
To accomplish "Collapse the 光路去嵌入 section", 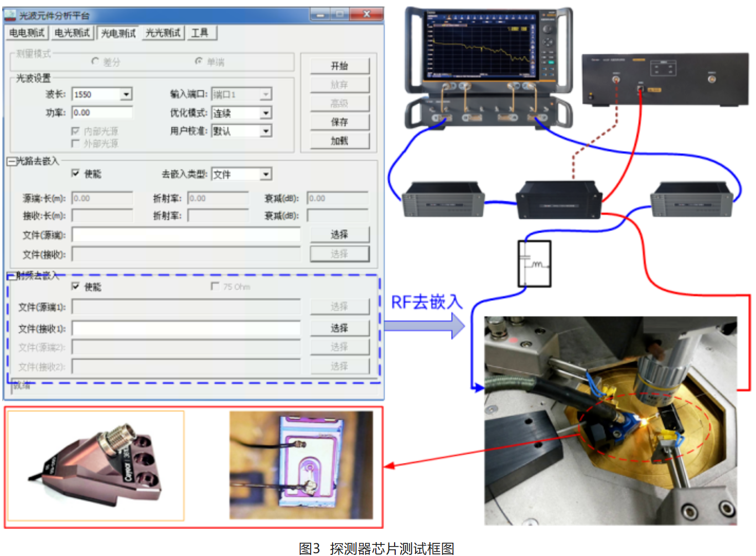I will [11, 161].
